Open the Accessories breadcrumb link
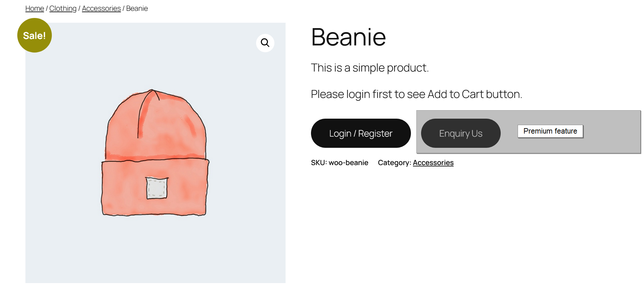Viewport: 644px width, 299px height. pos(101,8)
